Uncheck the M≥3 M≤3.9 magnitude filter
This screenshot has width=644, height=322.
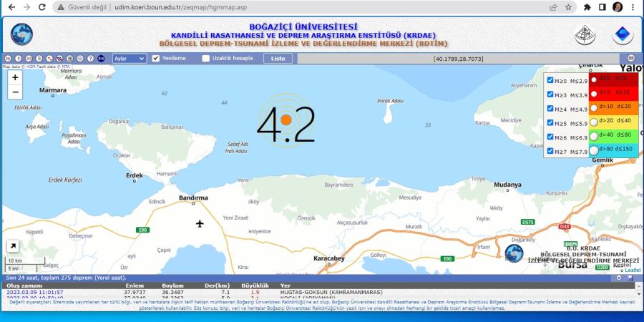click(550, 94)
